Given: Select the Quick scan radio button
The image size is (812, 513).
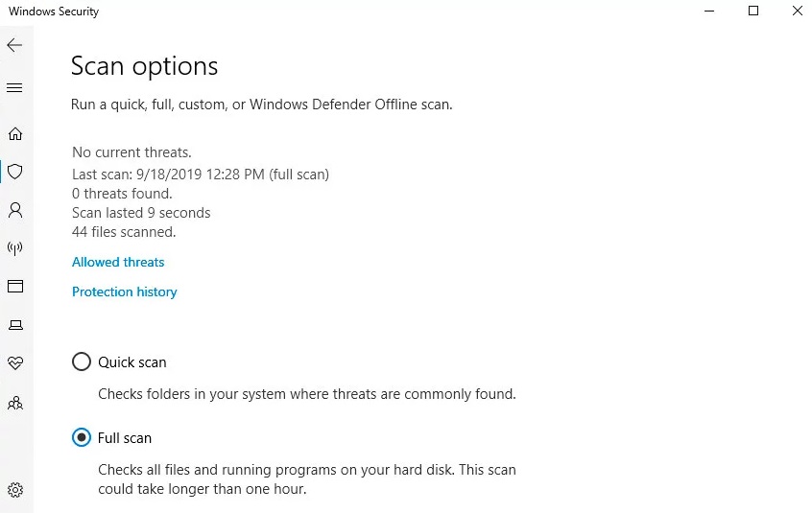Looking at the screenshot, I should point(82,362).
